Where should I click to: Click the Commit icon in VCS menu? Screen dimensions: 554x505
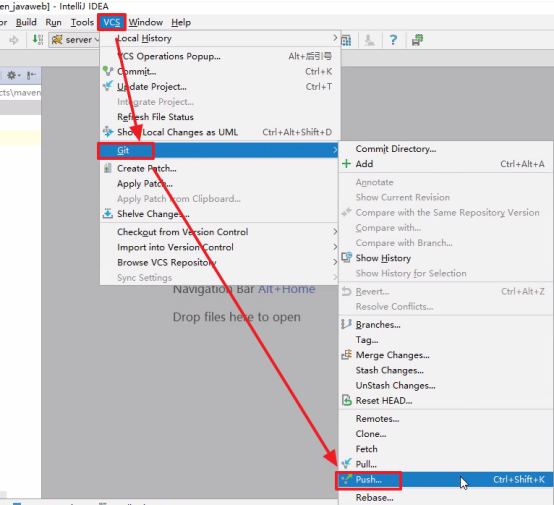(x=108, y=71)
